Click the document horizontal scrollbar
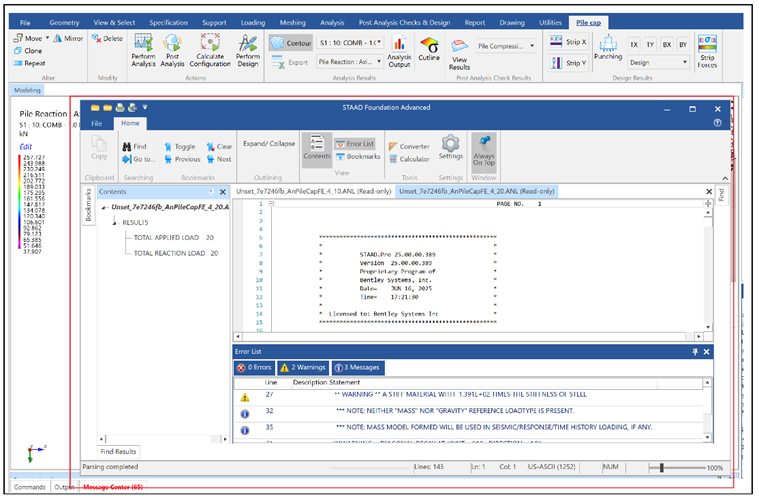 click(x=469, y=336)
